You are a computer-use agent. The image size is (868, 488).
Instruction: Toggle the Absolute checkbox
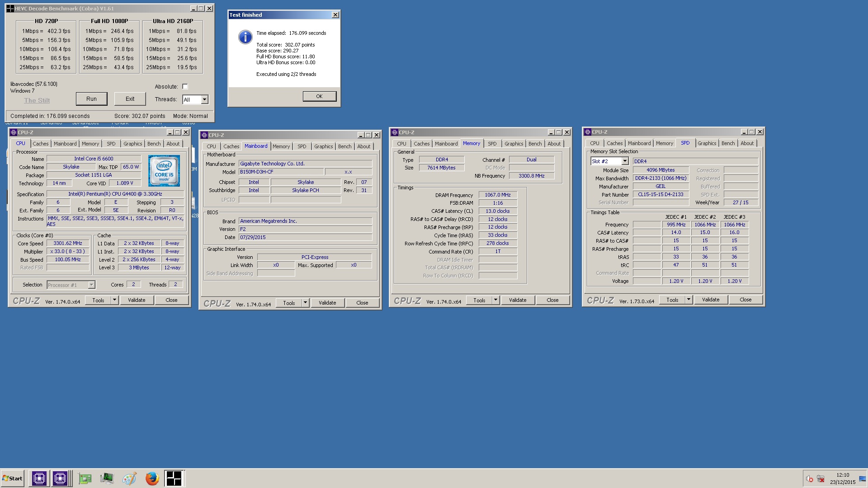tap(185, 87)
